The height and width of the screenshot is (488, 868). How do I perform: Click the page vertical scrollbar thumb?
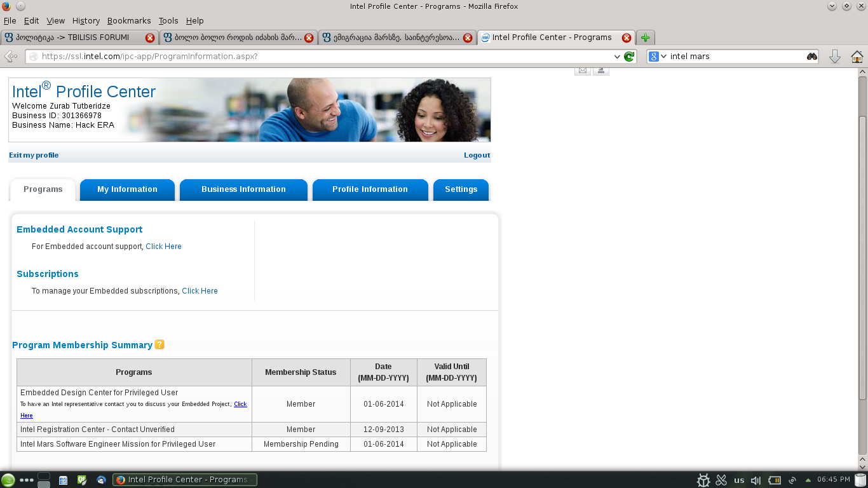862,258
